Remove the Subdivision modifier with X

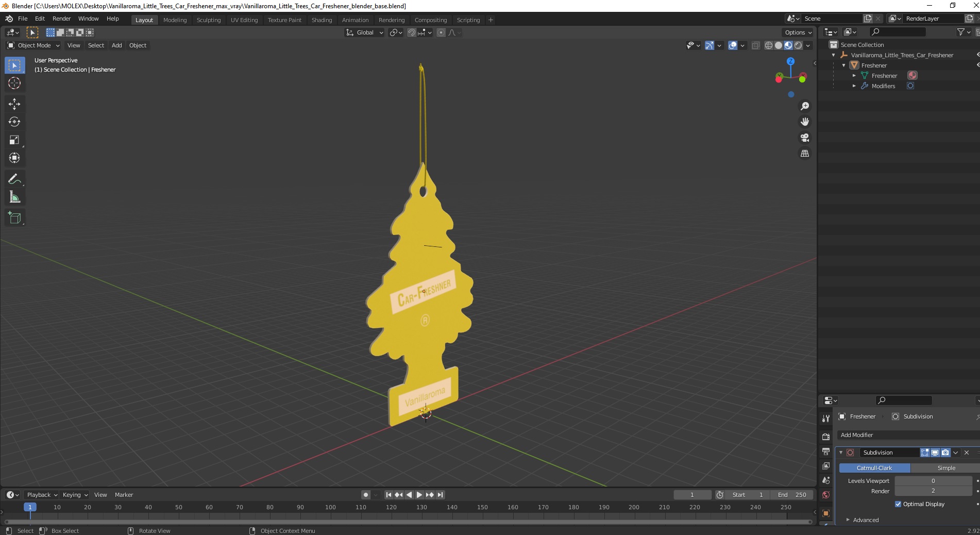967,453
